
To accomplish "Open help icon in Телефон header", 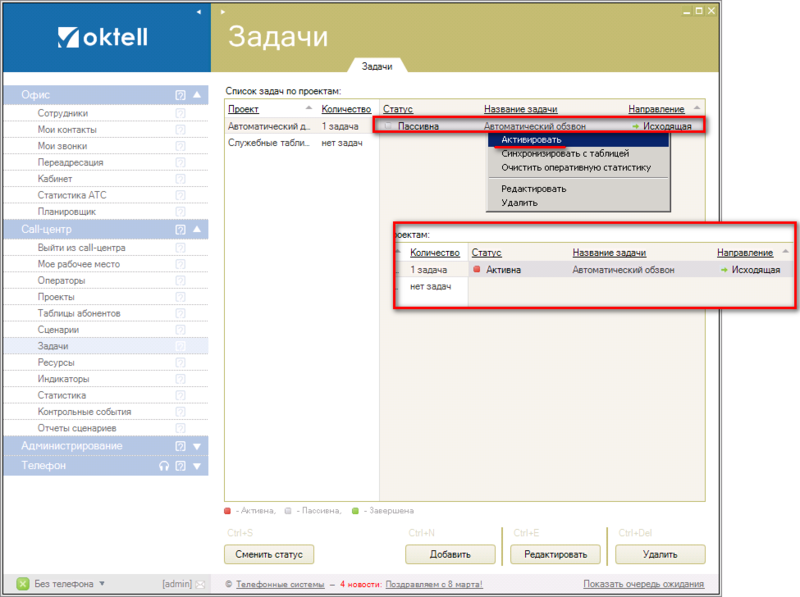I will tap(181, 466).
